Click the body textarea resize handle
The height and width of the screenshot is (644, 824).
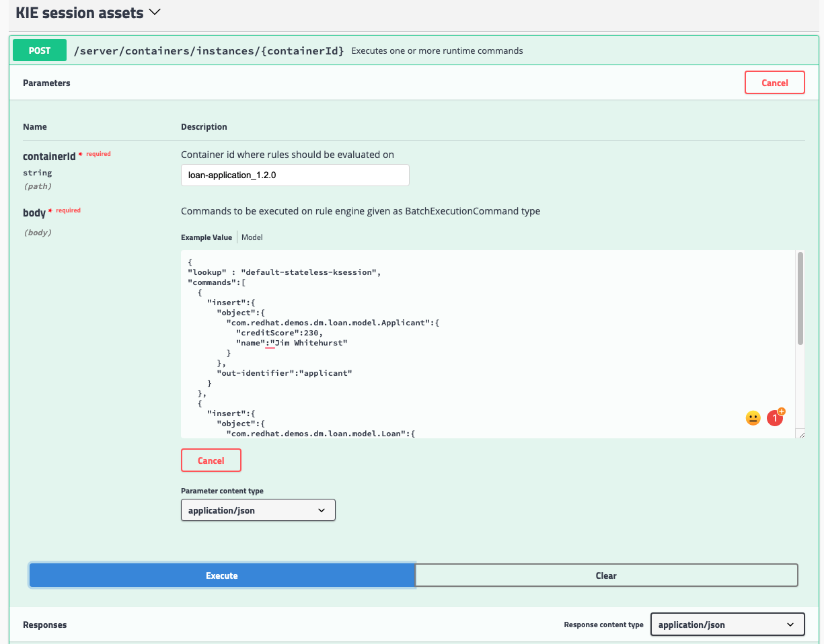tap(800, 434)
